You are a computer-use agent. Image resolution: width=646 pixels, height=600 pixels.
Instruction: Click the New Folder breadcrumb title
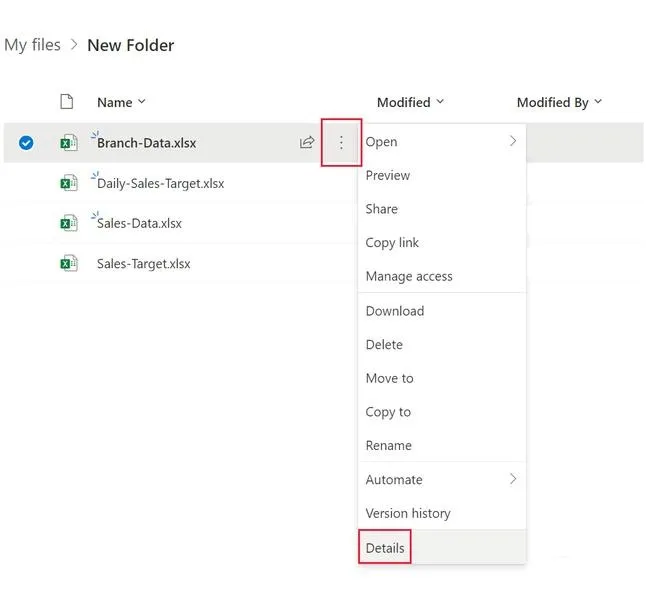[131, 45]
